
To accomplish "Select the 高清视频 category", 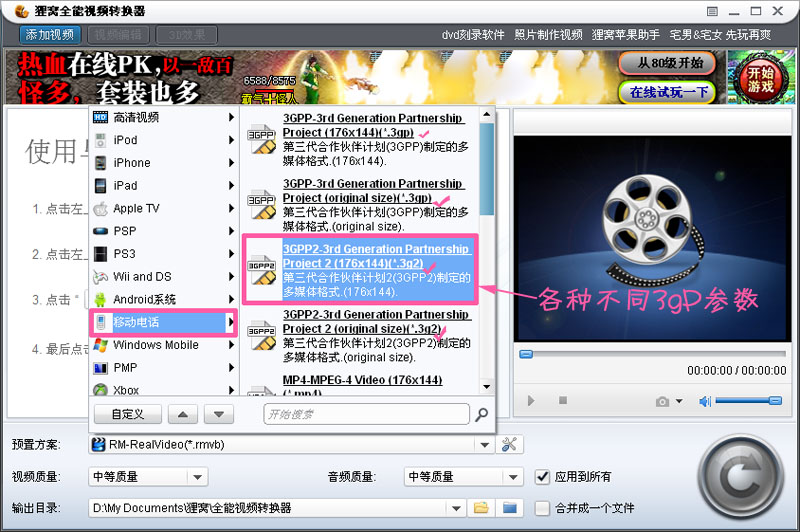I will click(x=163, y=117).
